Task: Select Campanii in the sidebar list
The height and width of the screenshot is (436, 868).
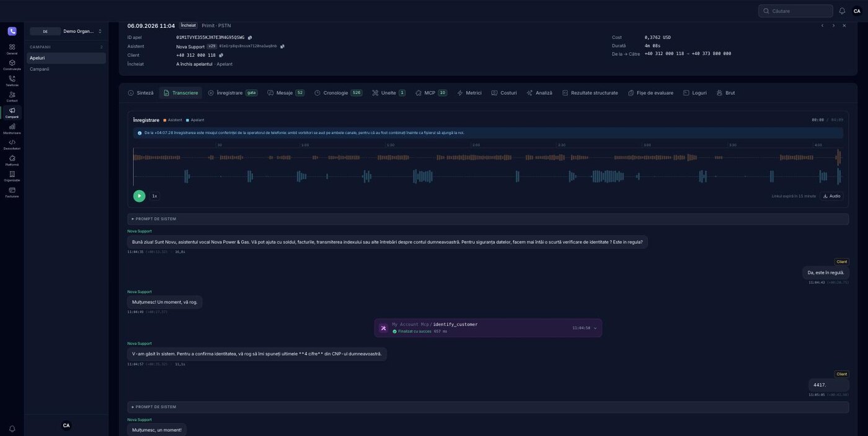Action: click(x=66, y=69)
